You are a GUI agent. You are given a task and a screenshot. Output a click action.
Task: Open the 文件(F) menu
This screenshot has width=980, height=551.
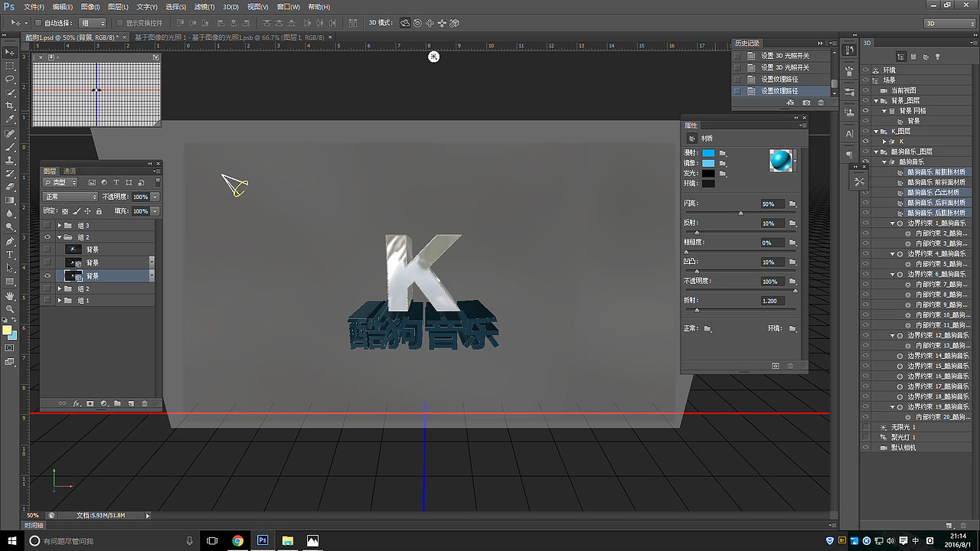pos(34,7)
